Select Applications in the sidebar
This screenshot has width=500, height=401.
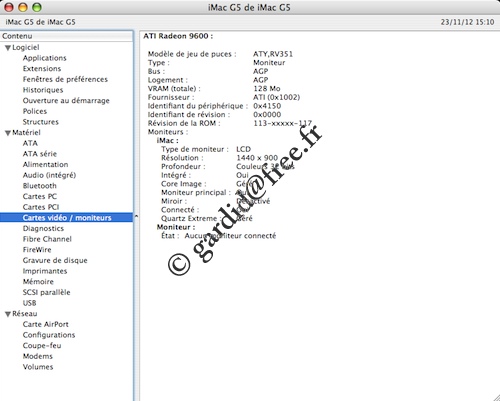45,58
